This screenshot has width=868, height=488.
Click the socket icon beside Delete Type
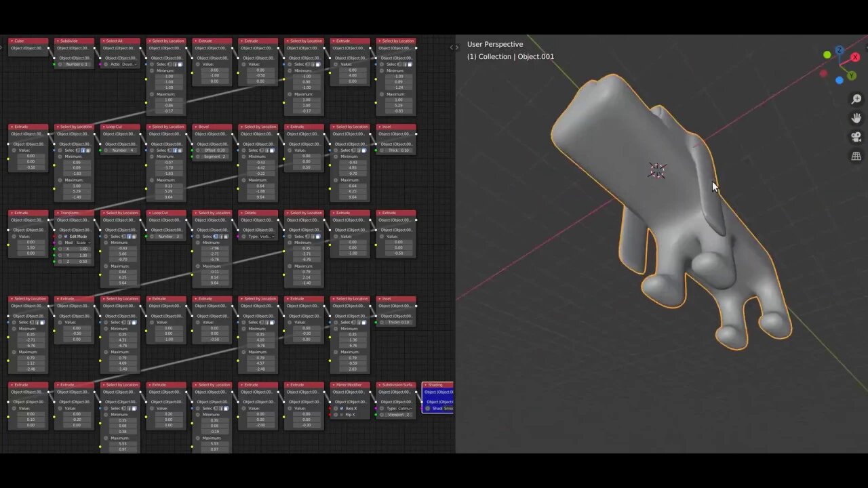click(x=243, y=237)
